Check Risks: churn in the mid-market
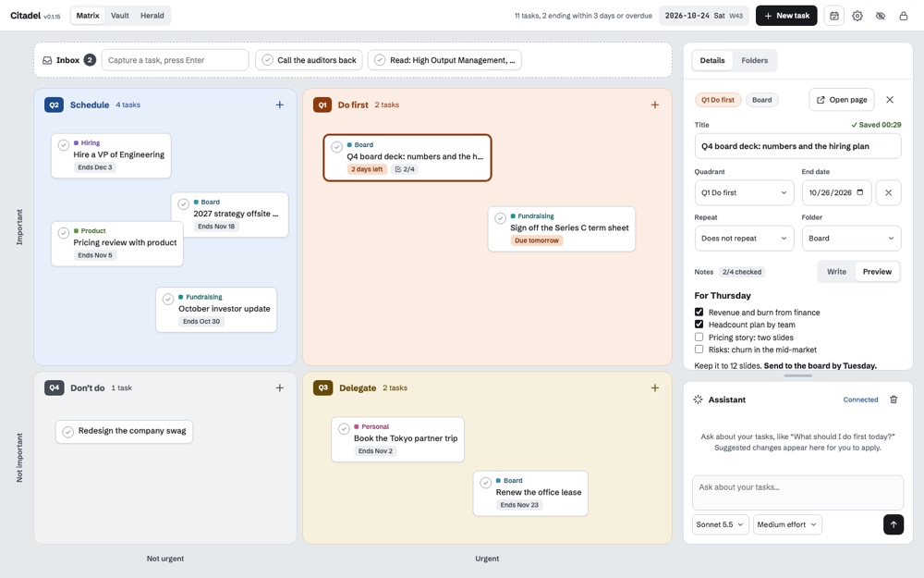 [699, 350]
